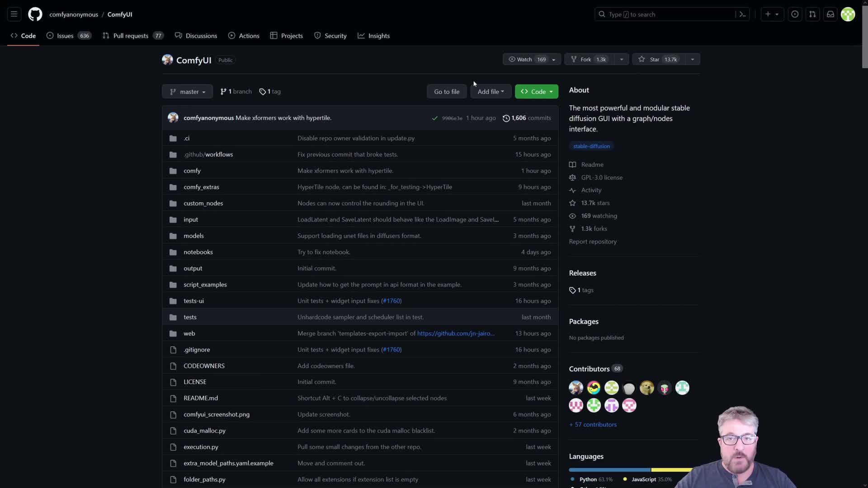Open the Security tab
868x488 pixels.
(330, 36)
